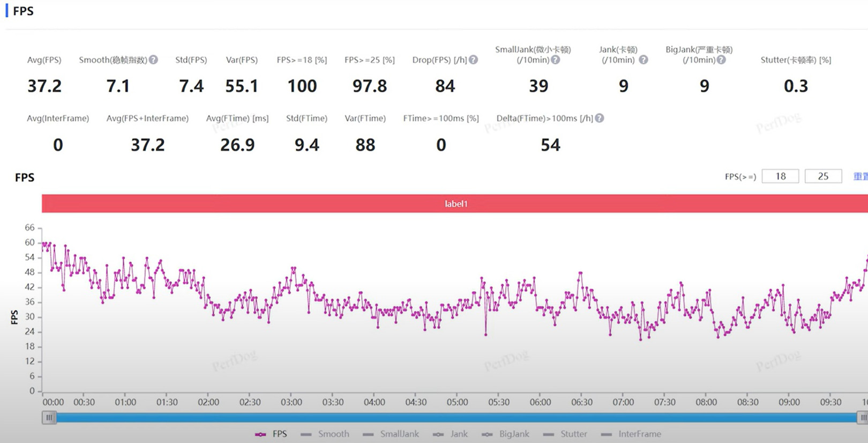The height and width of the screenshot is (443, 868).
Task: Show help for Drop(FPS) metric
Action: 474,60
